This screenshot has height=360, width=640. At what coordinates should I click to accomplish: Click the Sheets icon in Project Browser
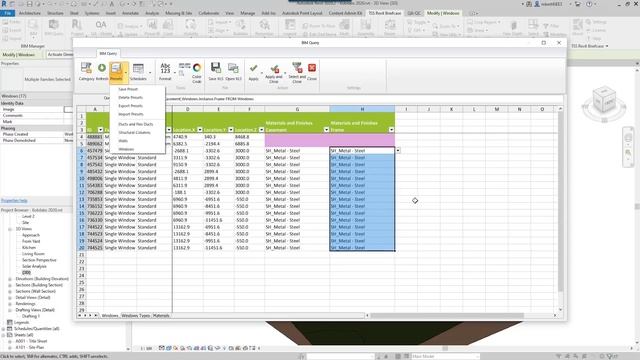coord(9,335)
